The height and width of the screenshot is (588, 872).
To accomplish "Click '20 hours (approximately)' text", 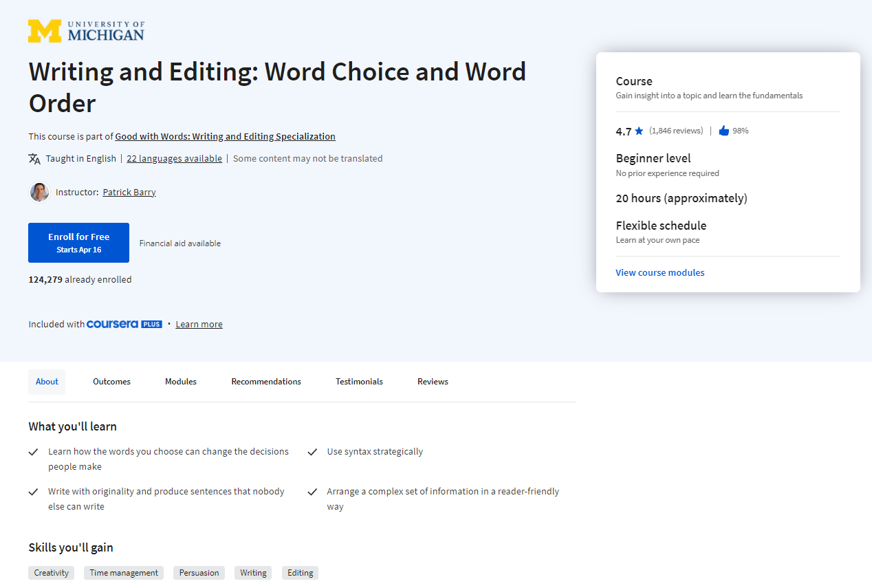I will click(x=682, y=199).
